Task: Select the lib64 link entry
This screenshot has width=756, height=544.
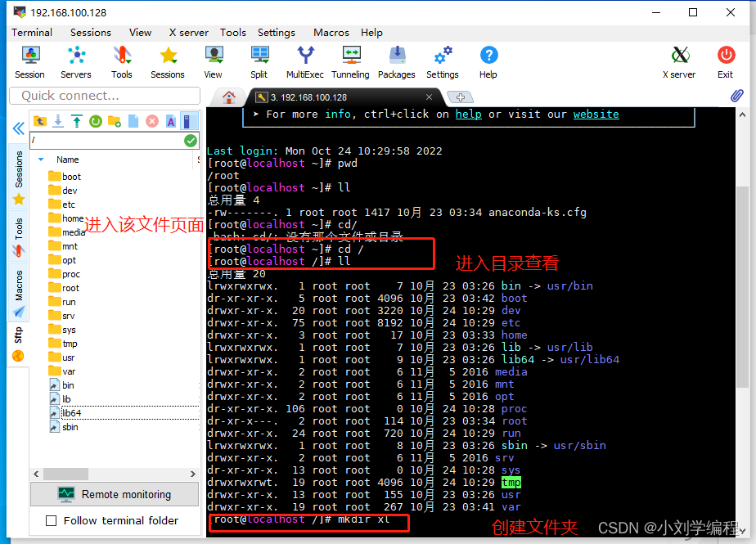Action: (x=66, y=413)
